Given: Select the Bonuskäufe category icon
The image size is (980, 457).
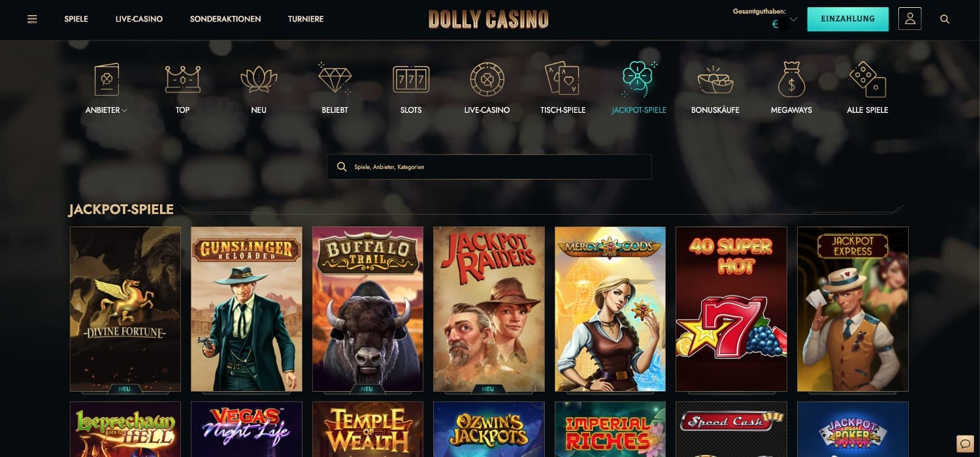Looking at the screenshot, I should tap(715, 80).
